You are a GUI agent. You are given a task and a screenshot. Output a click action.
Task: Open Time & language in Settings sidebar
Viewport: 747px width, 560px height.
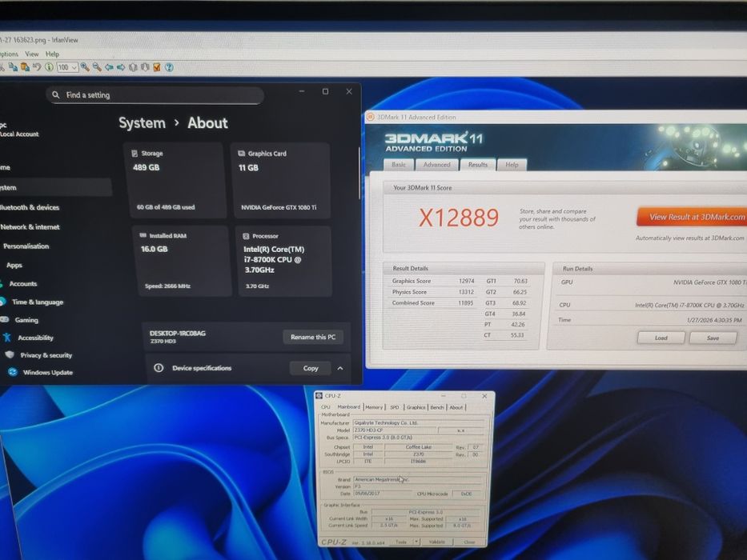pyautogui.click(x=37, y=302)
